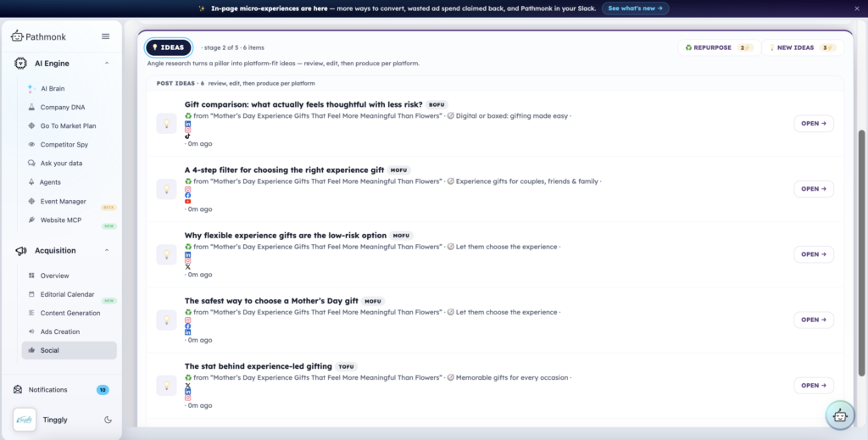This screenshot has width=868, height=440.
Task: Collapse the Acquisition section
Action: pos(107,250)
